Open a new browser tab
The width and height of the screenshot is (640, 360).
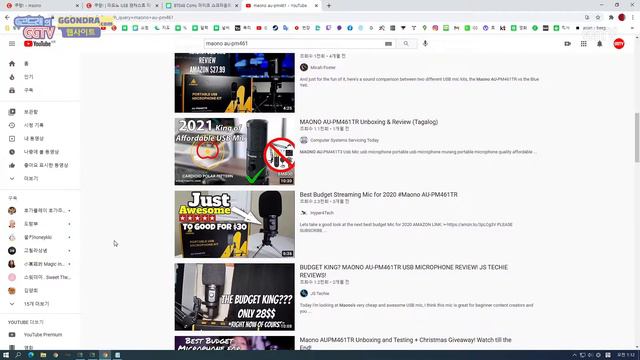click(x=329, y=6)
